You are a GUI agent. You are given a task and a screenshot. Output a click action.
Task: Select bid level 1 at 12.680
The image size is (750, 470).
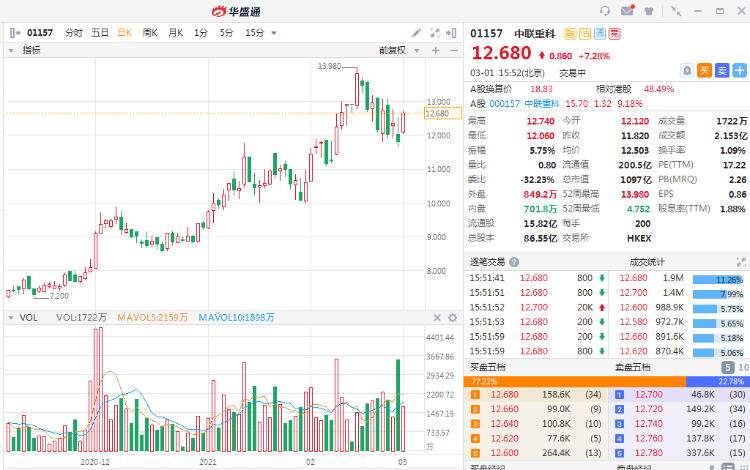(536, 394)
